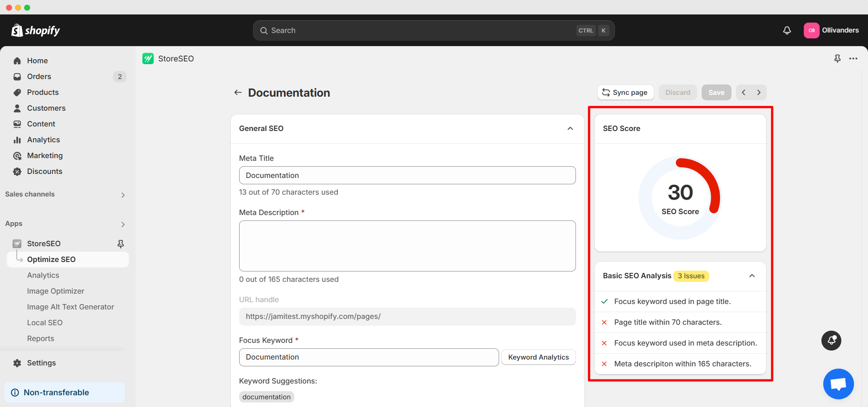The image size is (868, 407).
Task: Click the Customers icon
Action: [17, 108]
